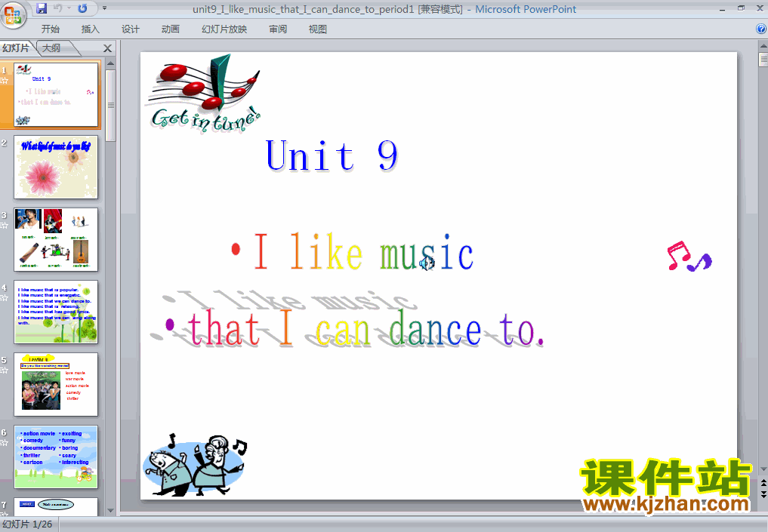Click the 幻灯片 1/26 status bar indicator
Screen dimensions: 768x532
click(x=27, y=524)
